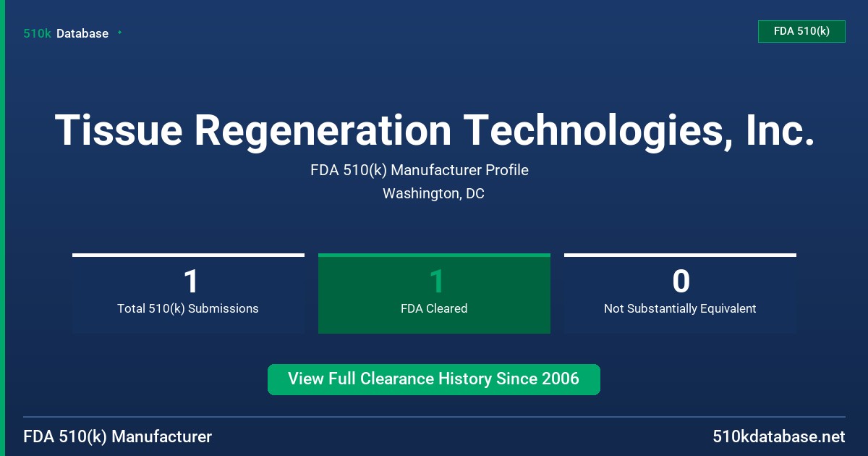Image resolution: width=868 pixels, height=456 pixels.
Task: Click the FDA 510(k) badge
Action: click(x=801, y=31)
